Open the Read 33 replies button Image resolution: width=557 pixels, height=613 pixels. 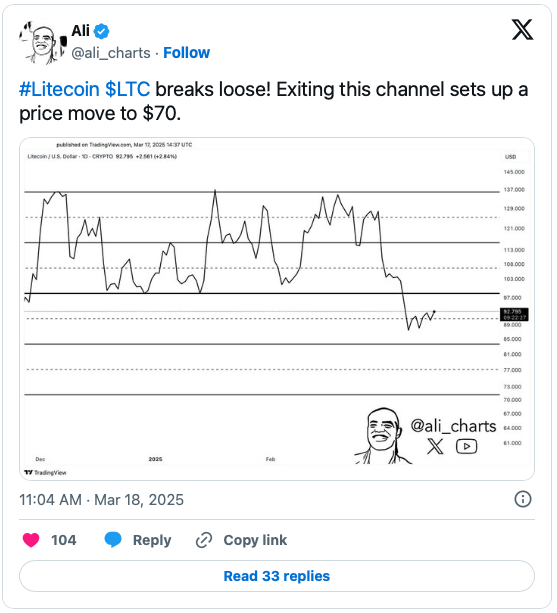click(277, 576)
